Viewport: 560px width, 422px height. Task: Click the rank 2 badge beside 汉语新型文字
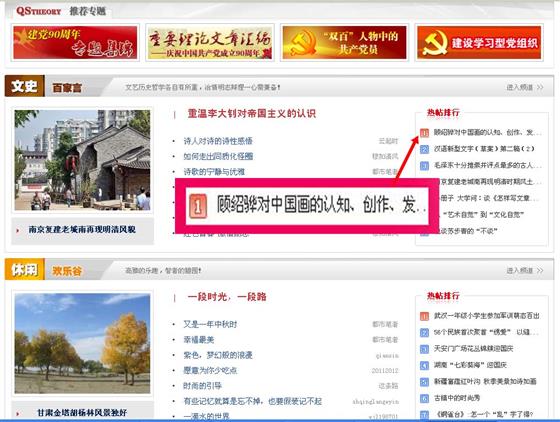click(424, 149)
